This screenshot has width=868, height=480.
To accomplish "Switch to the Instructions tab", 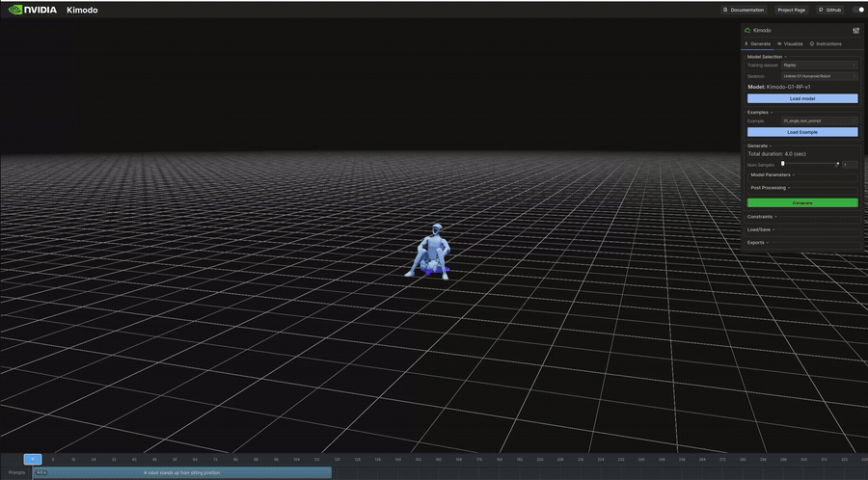I will [826, 43].
